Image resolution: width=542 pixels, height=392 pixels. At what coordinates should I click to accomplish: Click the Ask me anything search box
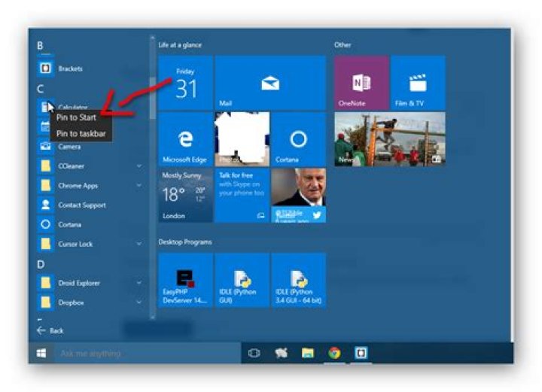click(148, 354)
